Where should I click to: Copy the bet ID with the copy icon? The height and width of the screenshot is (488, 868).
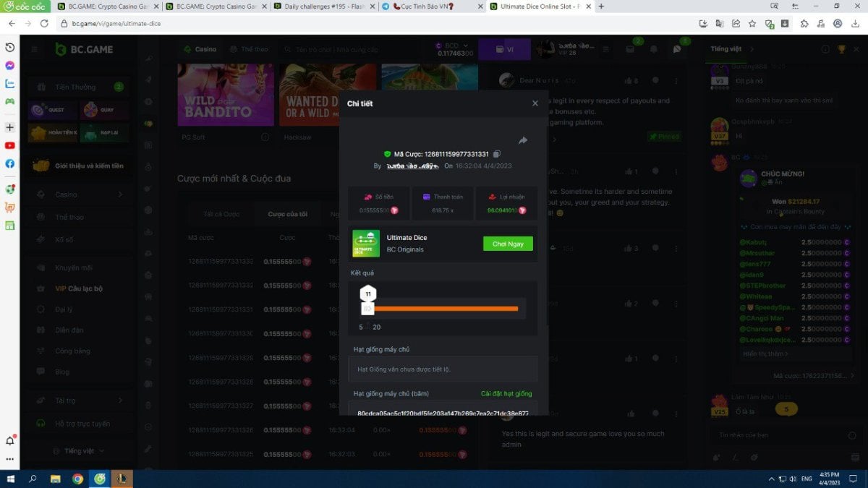(497, 154)
